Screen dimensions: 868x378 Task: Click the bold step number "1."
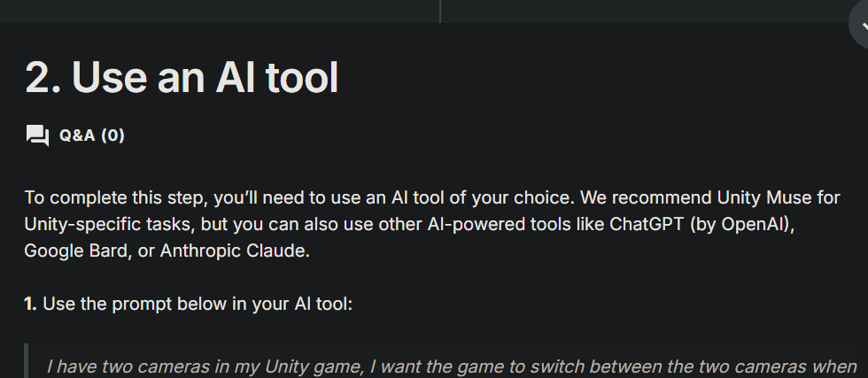pyautogui.click(x=31, y=304)
